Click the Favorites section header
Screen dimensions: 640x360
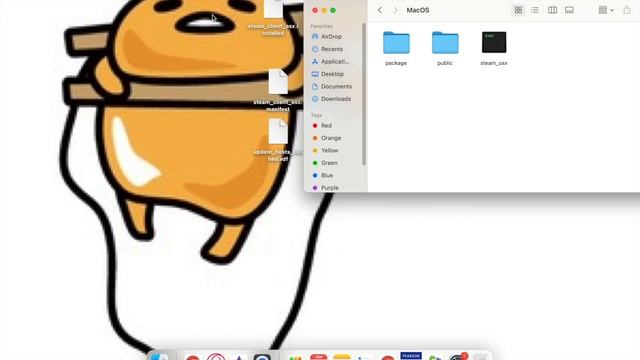pos(322,26)
